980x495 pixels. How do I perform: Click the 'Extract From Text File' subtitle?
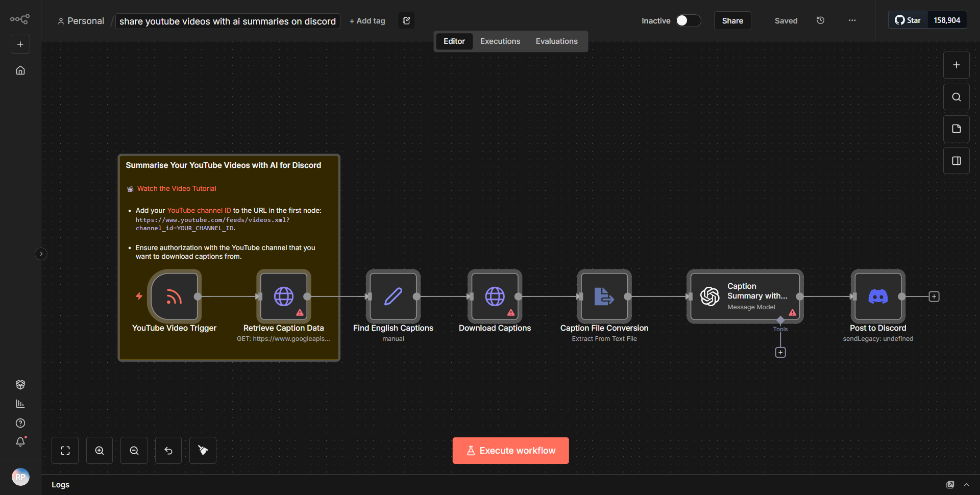(x=604, y=339)
